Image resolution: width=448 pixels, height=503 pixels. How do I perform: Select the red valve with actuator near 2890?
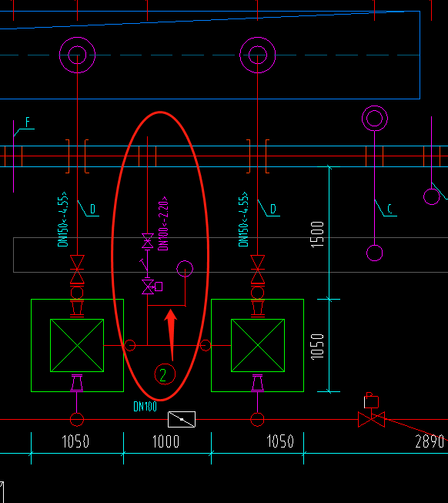[372, 411]
